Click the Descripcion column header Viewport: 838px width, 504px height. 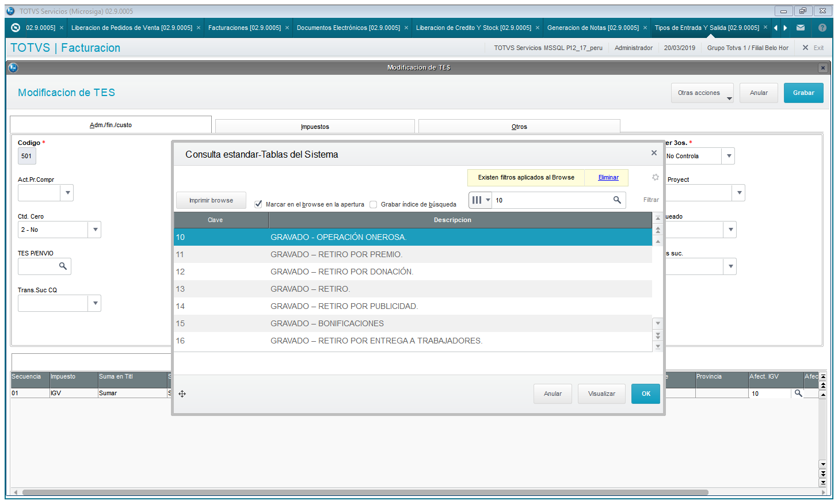coord(460,220)
